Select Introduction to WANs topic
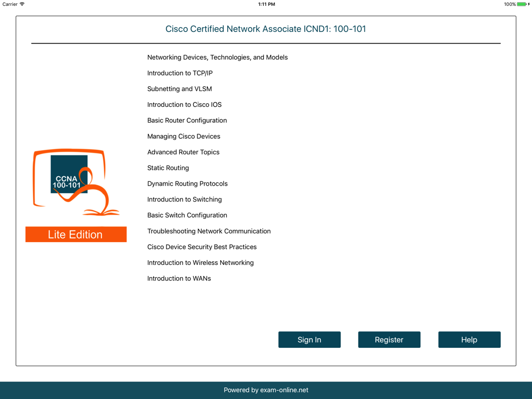 tap(179, 279)
